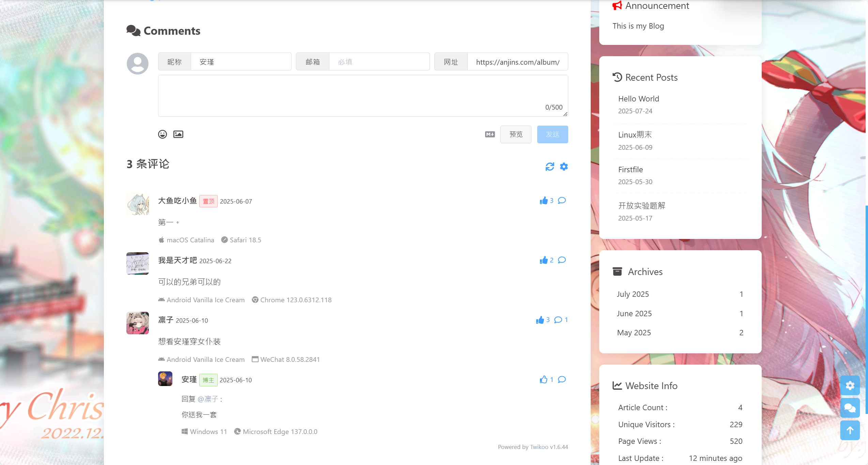The width and height of the screenshot is (868, 465).
Task: Click 凛子's avatar thumbnail
Action: click(x=138, y=323)
